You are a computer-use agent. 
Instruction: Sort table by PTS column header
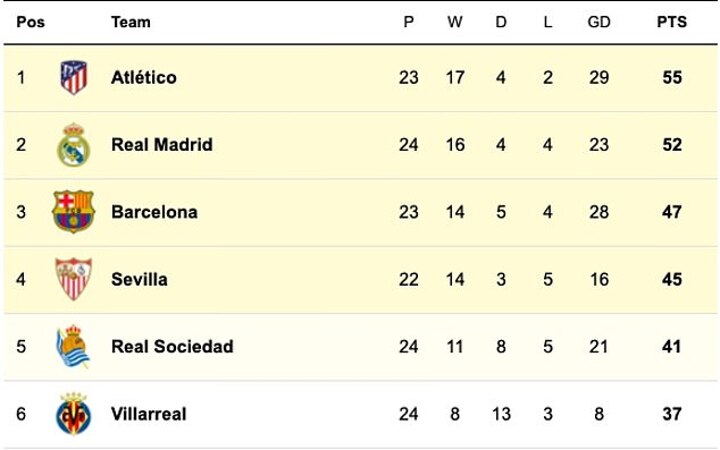point(671,22)
